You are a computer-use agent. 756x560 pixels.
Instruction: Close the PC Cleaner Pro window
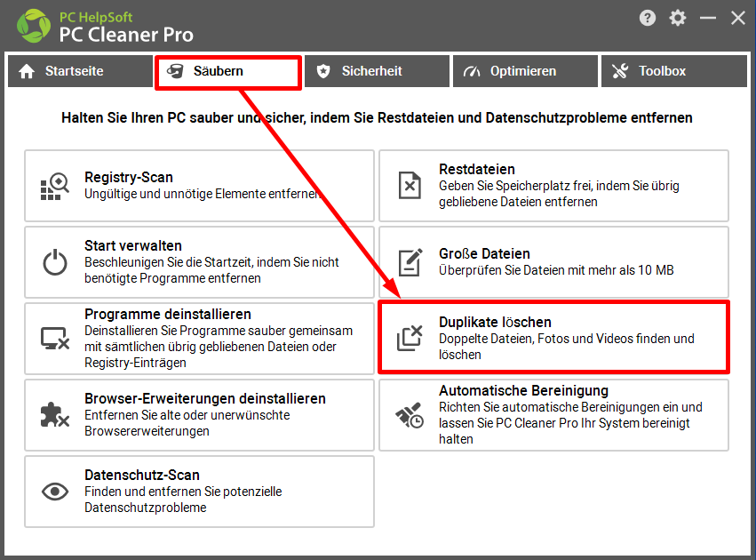(737, 19)
